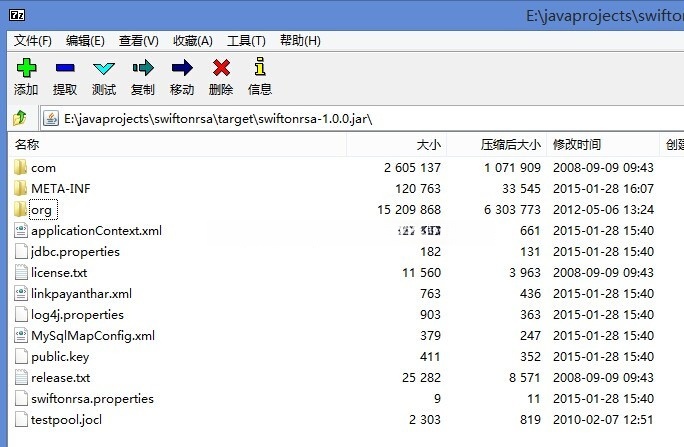Click the focused org folder name
The image size is (684, 447).
[x=43, y=210]
